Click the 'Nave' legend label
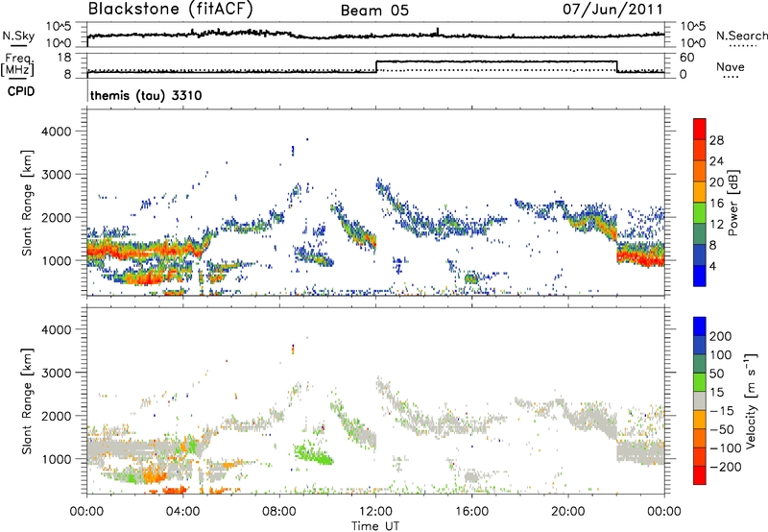Screen dimensions: 768x532 coord(731,66)
